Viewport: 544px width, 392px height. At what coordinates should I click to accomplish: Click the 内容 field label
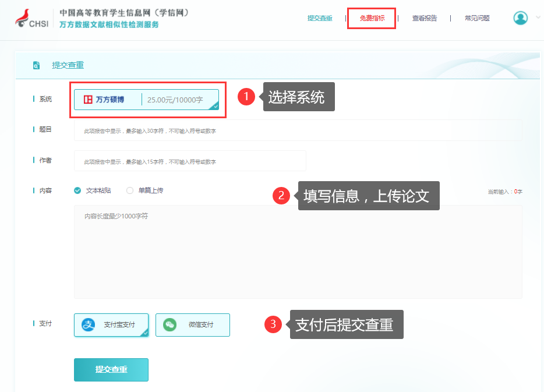point(45,190)
